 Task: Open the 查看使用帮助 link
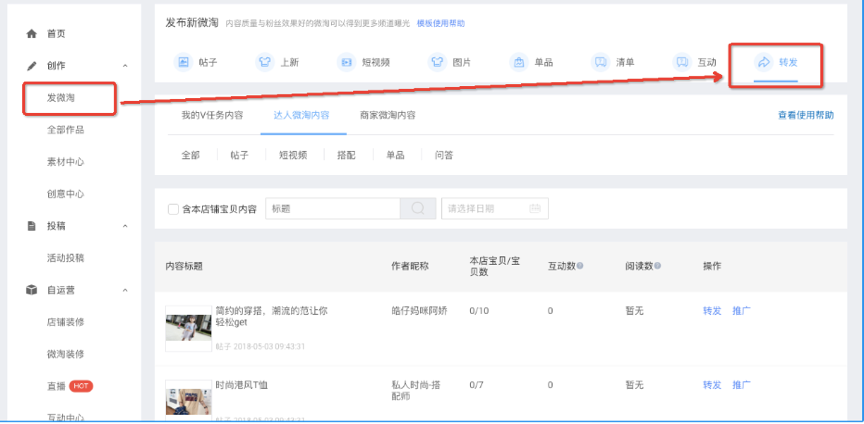(805, 115)
